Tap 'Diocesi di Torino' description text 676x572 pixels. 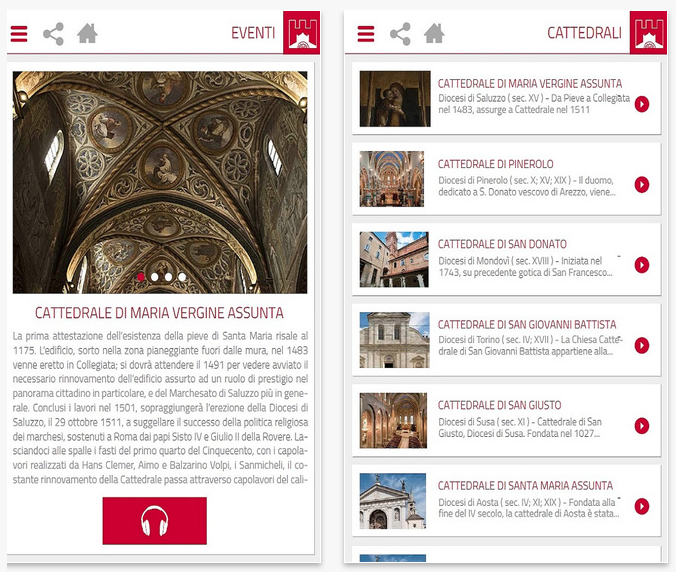click(x=530, y=345)
